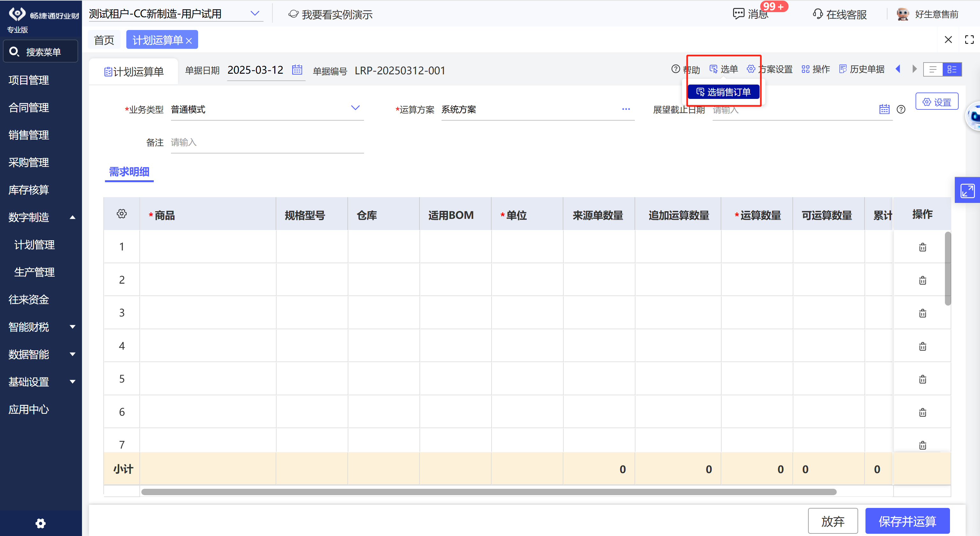Open 展望截止日期 calendar icon
This screenshot has height=536, width=980.
(x=885, y=109)
